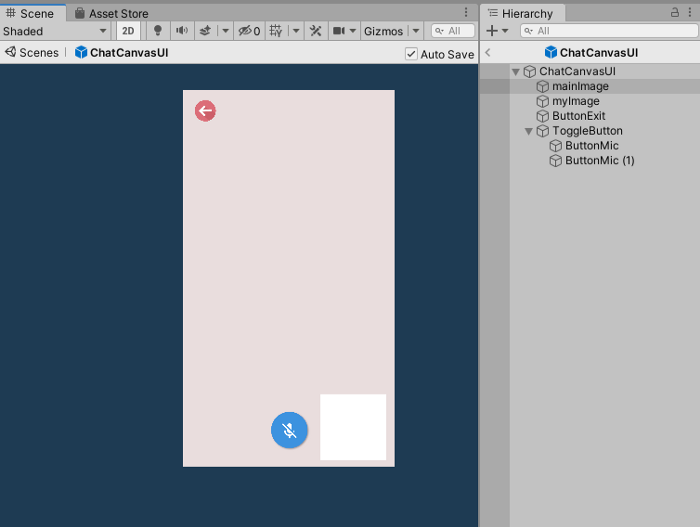The height and width of the screenshot is (527, 700).
Task: Open Hierarchy panel more options menu
Action: [x=690, y=12]
